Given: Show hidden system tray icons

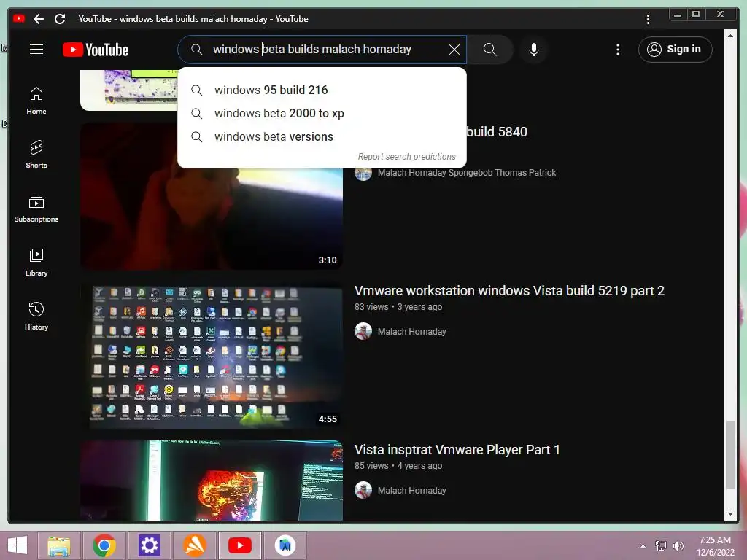Looking at the screenshot, I should pos(643,546).
